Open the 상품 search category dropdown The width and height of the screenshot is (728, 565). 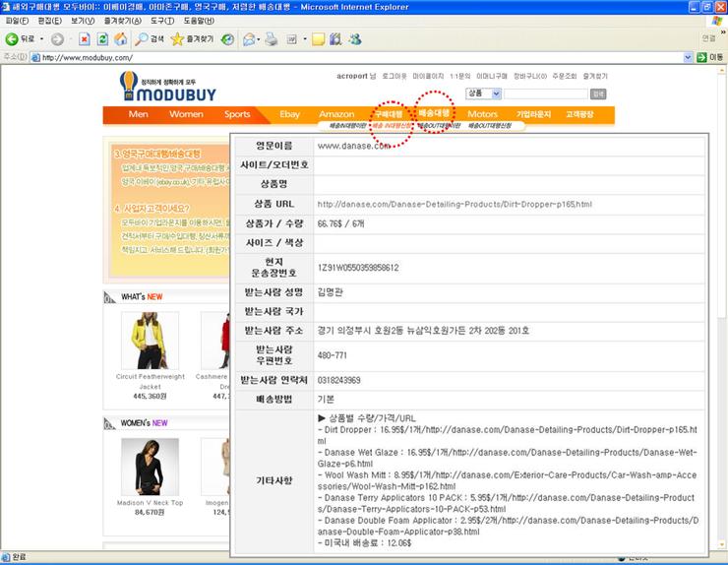(x=483, y=94)
